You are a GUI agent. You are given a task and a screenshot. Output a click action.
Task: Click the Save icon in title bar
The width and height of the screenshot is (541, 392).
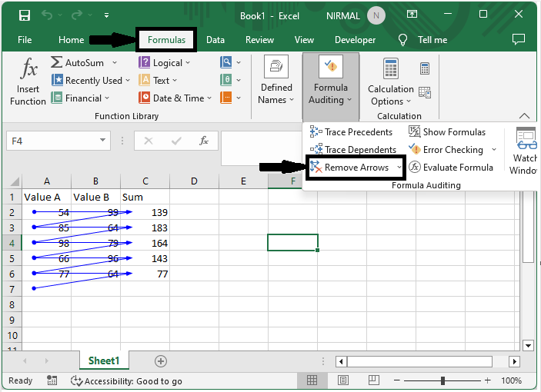tap(25, 15)
